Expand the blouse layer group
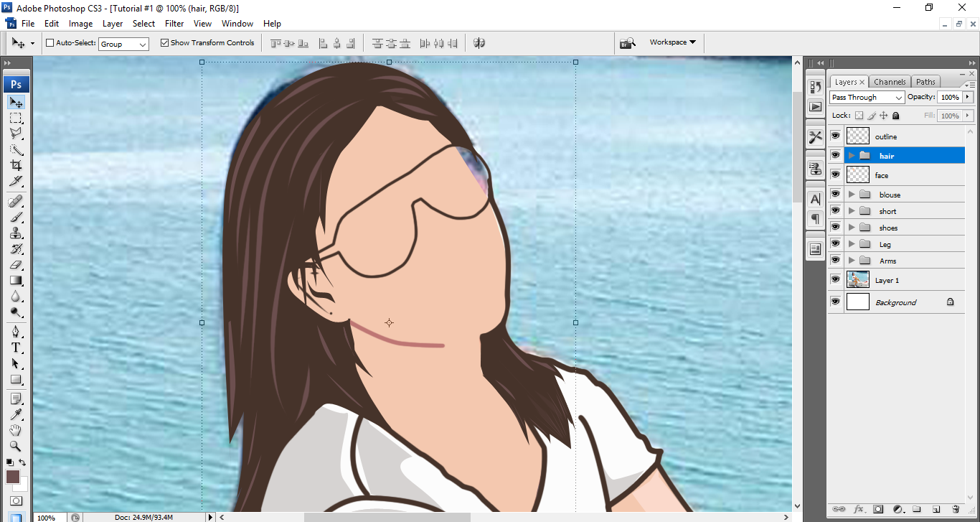 [852, 194]
